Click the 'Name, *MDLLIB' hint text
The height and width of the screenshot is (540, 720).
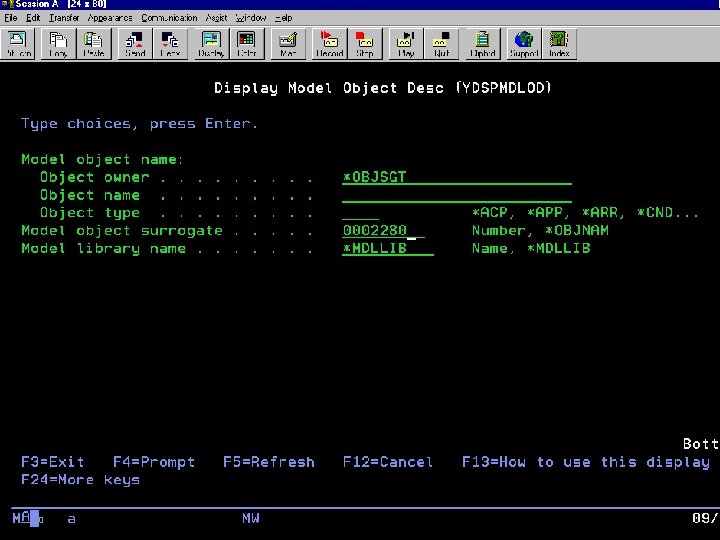click(x=531, y=249)
